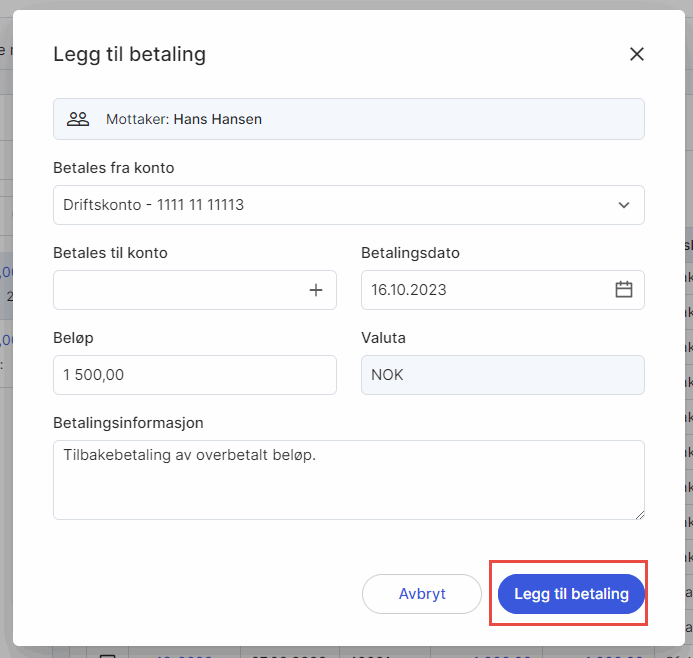Click the Beløp field showing 1 500,00
Image resolution: width=693 pixels, height=658 pixels.
point(194,375)
